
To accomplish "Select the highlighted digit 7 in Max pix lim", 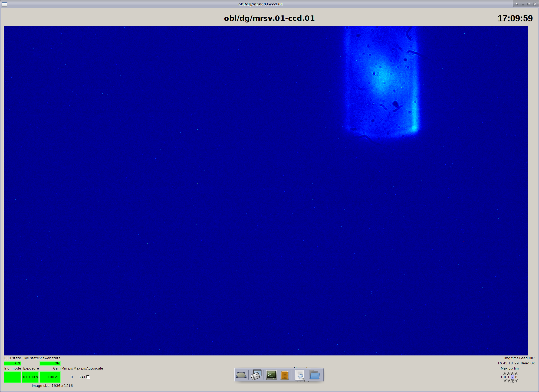I will (x=512, y=377).
